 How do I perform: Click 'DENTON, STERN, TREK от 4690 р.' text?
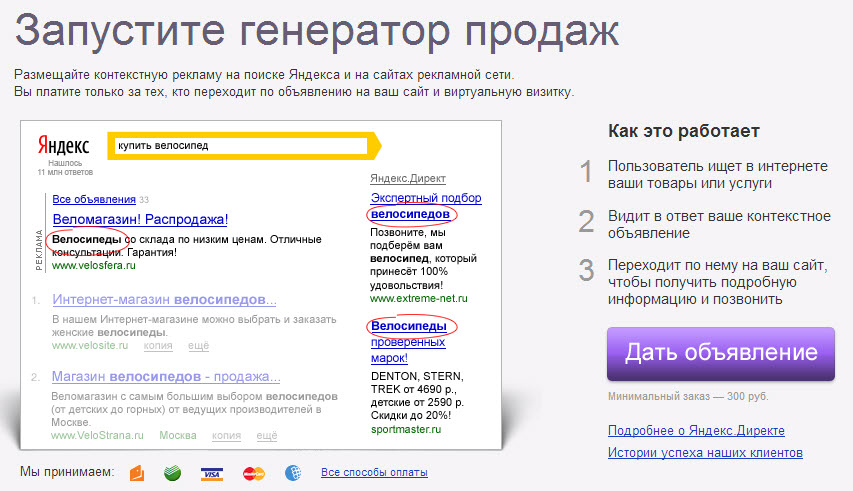tap(417, 383)
